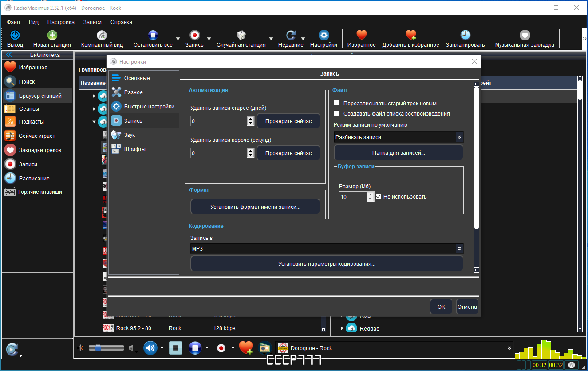Open Горячие клавиши in the sidebar
The image size is (588, 371).
click(37, 192)
